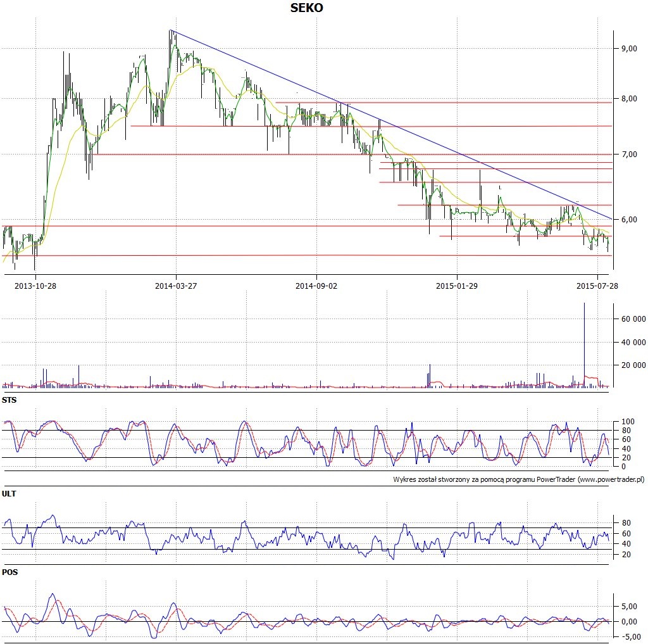Select the 2015-01-29 date label
The width and height of the screenshot is (648, 644).
click(x=457, y=286)
